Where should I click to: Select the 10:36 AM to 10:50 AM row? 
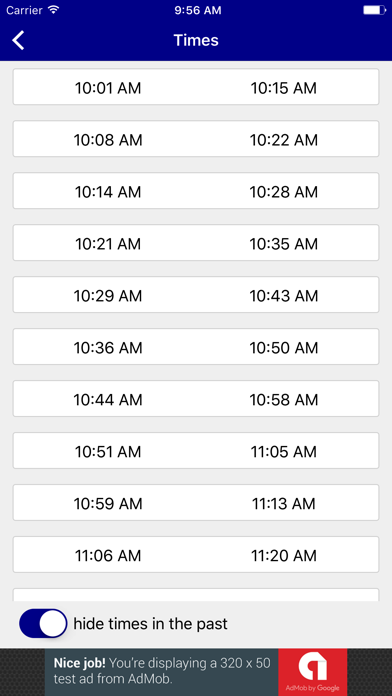tap(196, 347)
